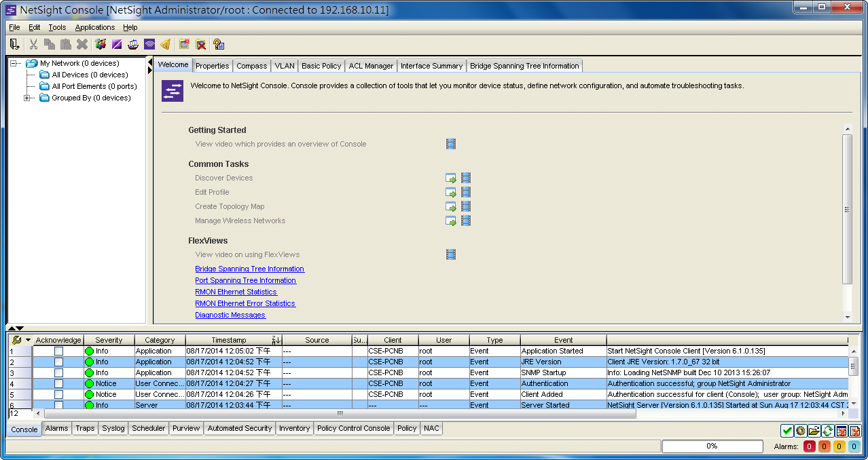The image size is (868, 460).
Task: Click the purple diagonal-split square toolbar icon
Action: tap(117, 44)
